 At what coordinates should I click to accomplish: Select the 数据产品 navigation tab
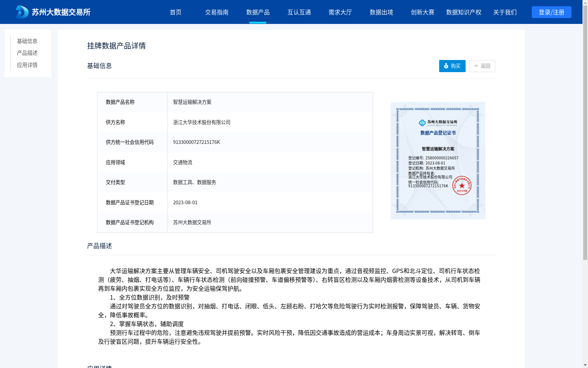tap(258, 12)
